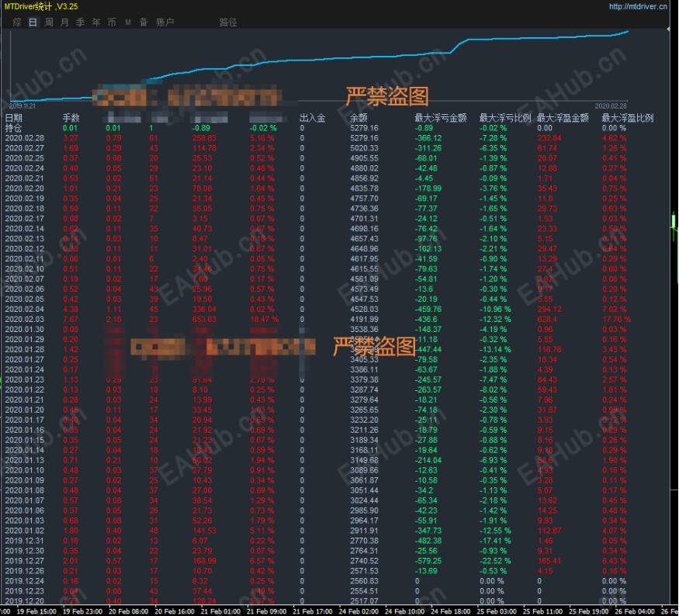The height and width of the screenshot is (616, 679).
Task: Select the 2020.02.04 date row
Action: (25, 309)
